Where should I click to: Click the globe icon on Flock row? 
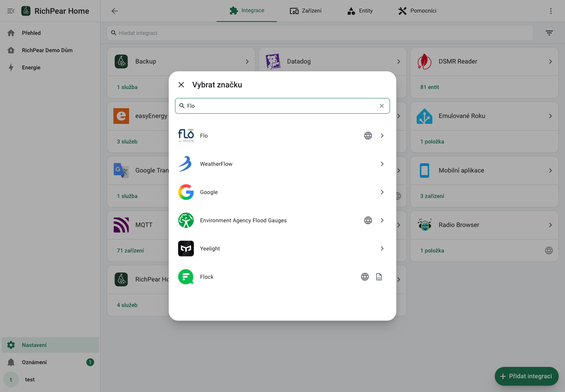coord(365,277)
